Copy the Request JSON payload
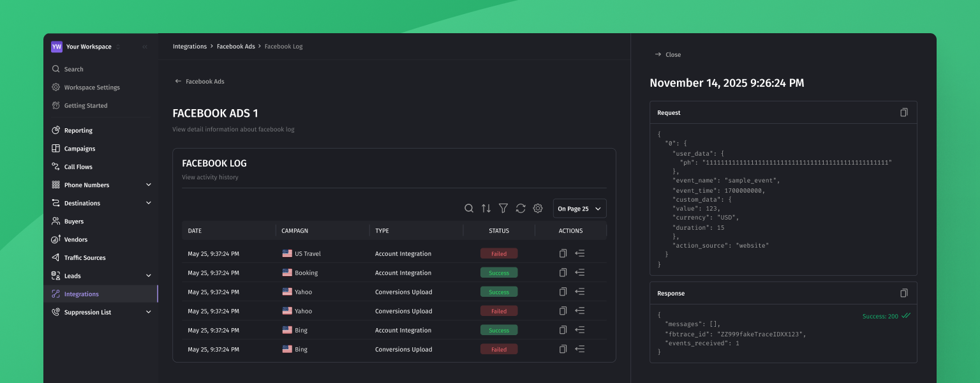The image size is (980, 383). (x=903, y=112)
